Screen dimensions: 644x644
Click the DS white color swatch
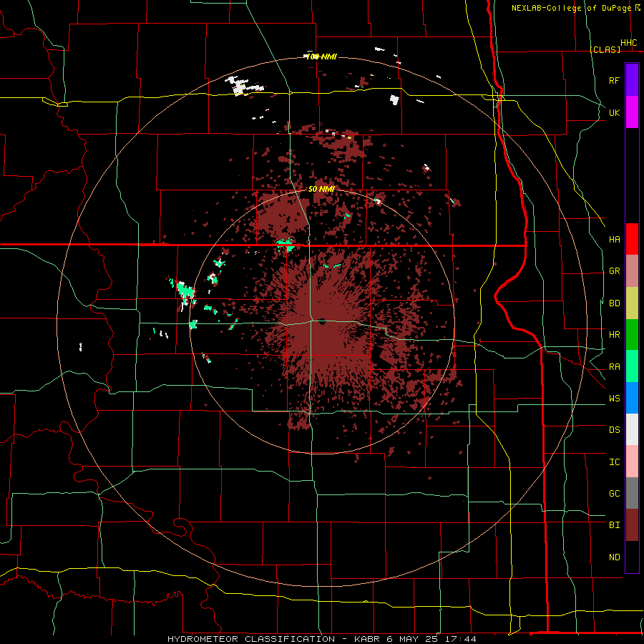(632, 429)
